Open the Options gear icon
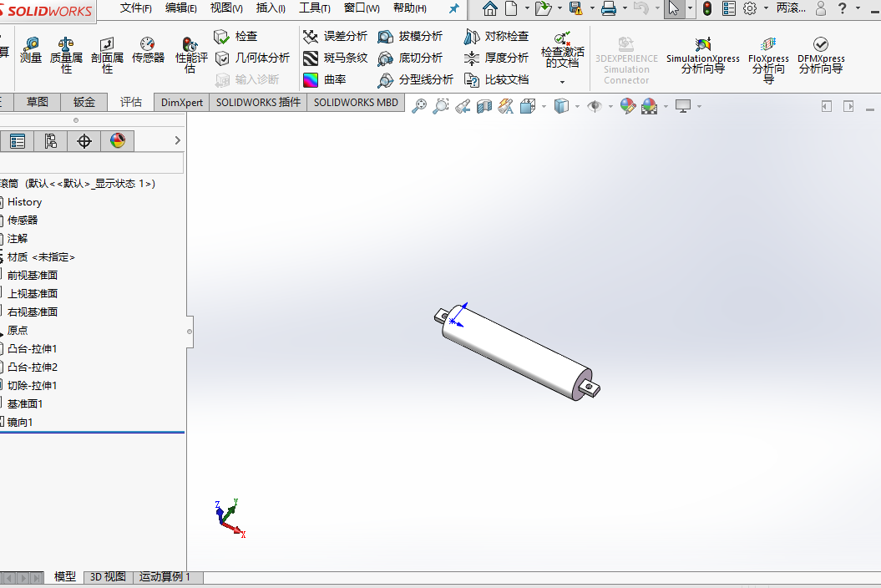 (750, 8)
